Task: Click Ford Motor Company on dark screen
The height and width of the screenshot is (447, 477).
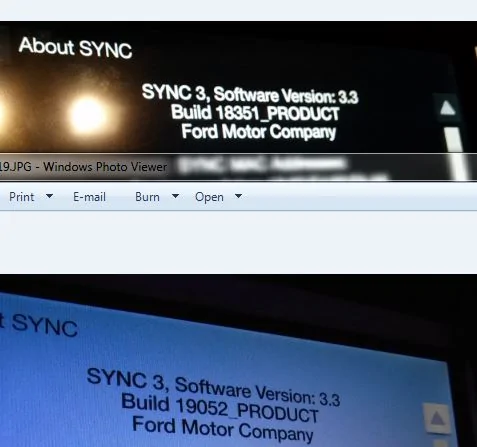Action: [259, 132]
